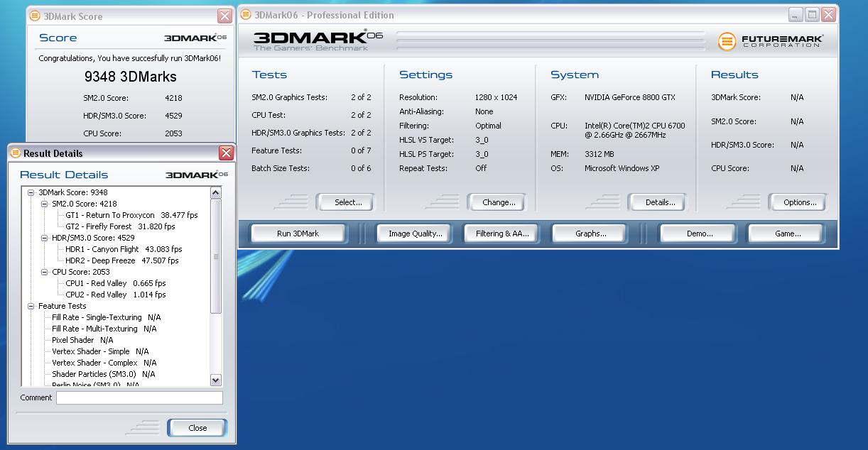Click the Repeat Tests Off value
The image size is (868, 450).
[x=481, y=168]
